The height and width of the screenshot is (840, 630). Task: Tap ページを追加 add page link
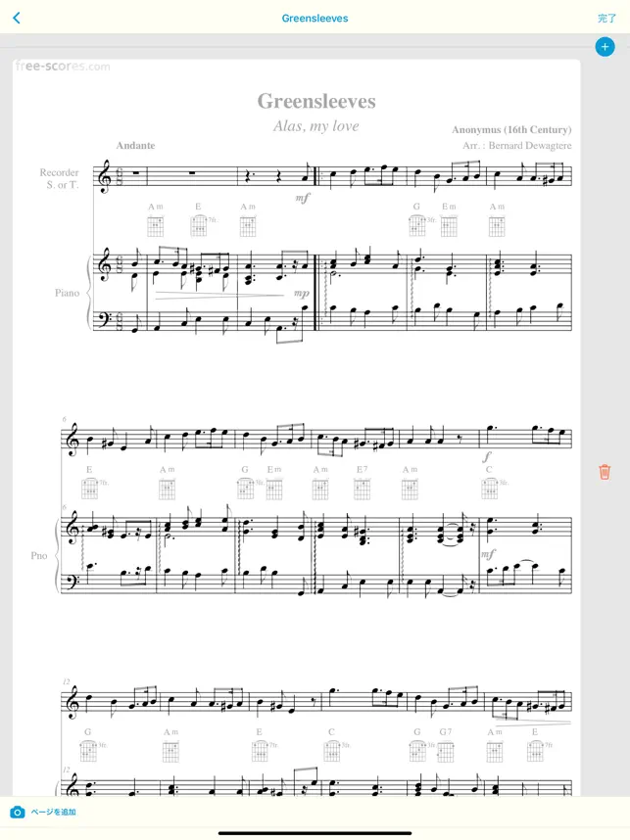tap(53, 812)
